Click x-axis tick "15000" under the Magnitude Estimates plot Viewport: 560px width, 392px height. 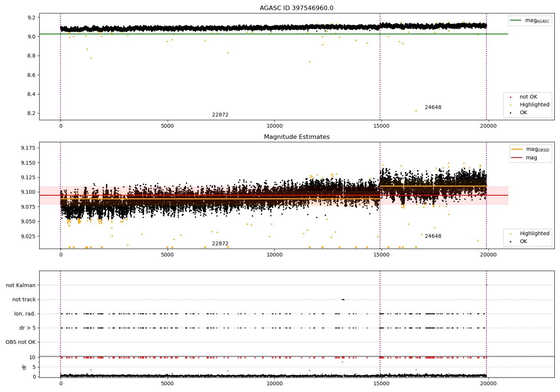381,255
